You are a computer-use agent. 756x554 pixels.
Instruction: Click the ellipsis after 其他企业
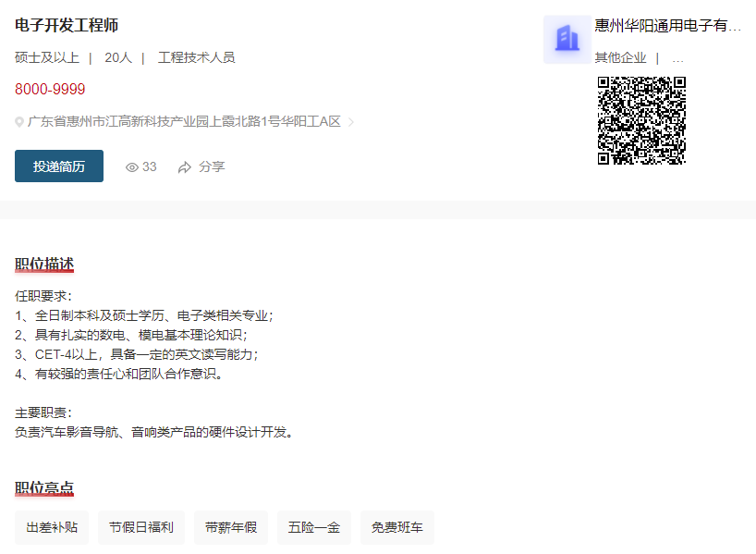tap(677, 59)
